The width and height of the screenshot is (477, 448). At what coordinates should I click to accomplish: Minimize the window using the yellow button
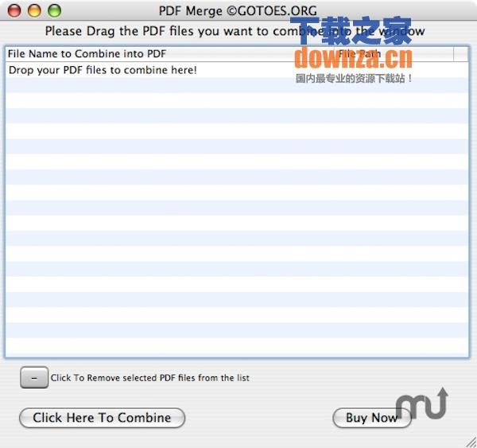34,10
